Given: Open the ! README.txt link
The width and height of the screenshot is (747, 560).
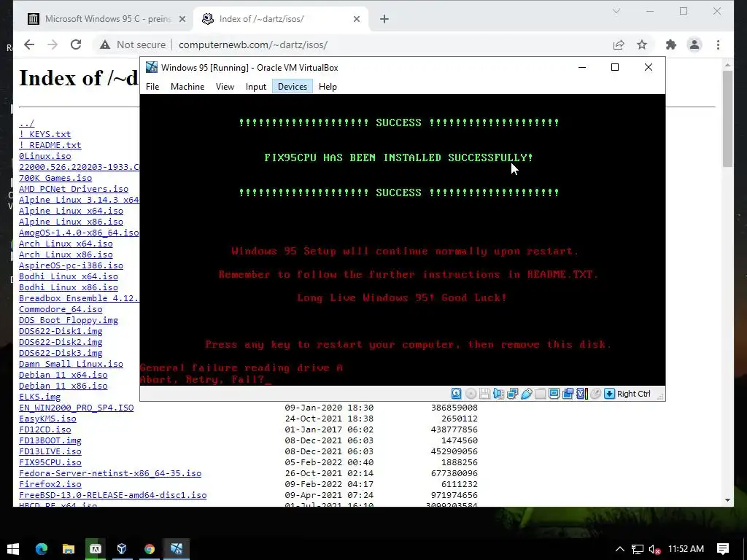Looking at the screenshot, I should tap(50, 145).
